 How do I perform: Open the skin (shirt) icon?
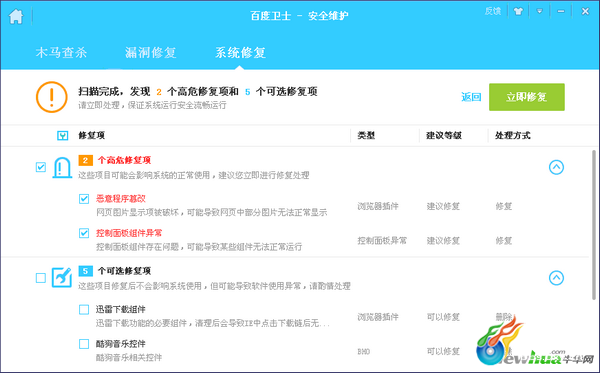518,11
